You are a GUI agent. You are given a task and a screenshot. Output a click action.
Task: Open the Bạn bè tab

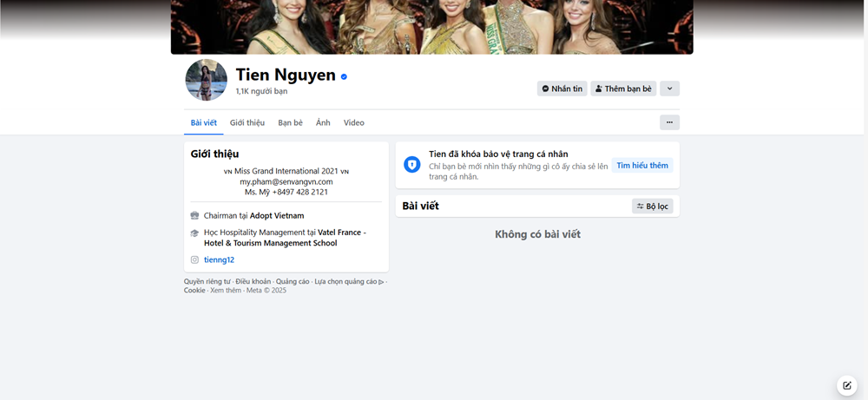coord(290,122)
